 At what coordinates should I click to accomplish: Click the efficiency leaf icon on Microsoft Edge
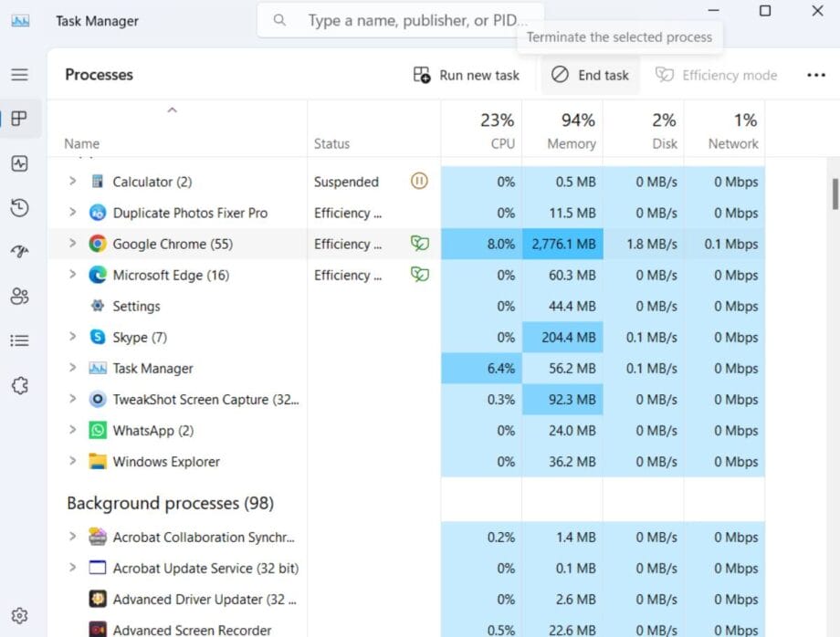pyautogui.click(x=419, y=275)
